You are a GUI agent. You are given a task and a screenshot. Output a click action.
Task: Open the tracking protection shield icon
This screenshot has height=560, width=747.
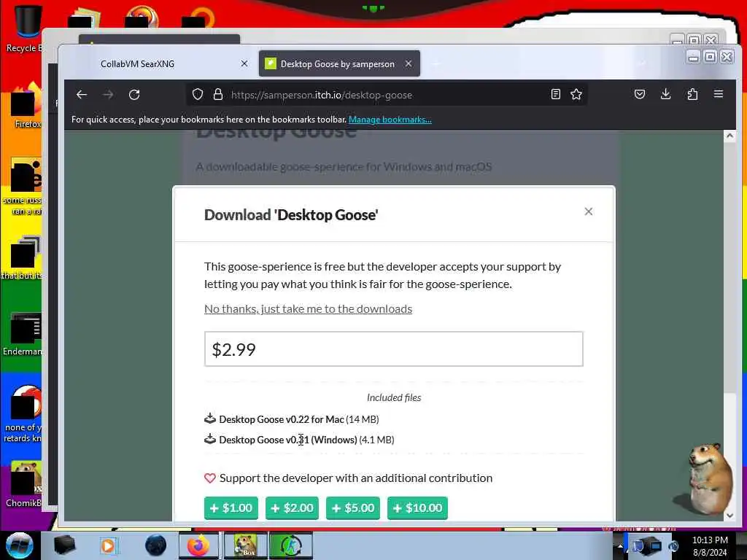point(197,94)
